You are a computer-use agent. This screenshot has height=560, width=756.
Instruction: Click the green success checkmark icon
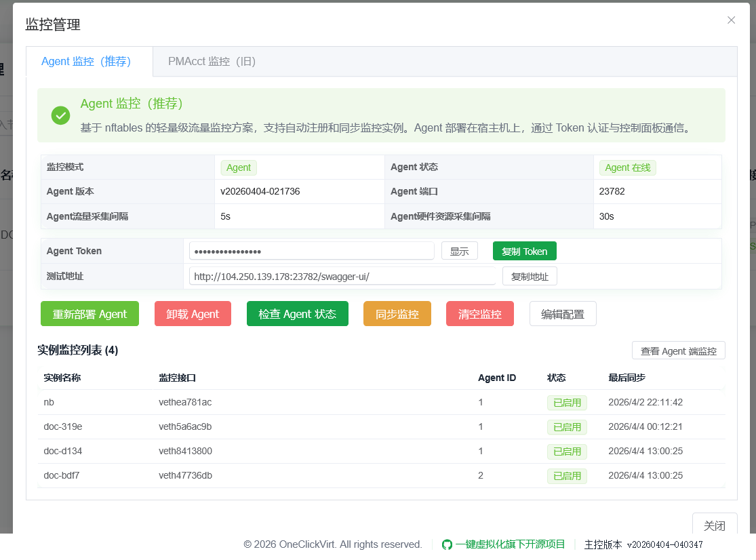click(60, 115)
